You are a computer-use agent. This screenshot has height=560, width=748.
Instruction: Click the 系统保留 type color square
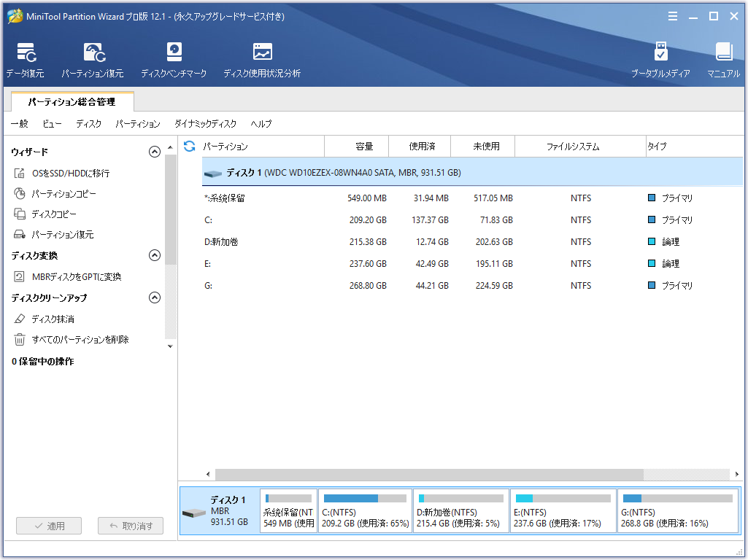(652, 198)
